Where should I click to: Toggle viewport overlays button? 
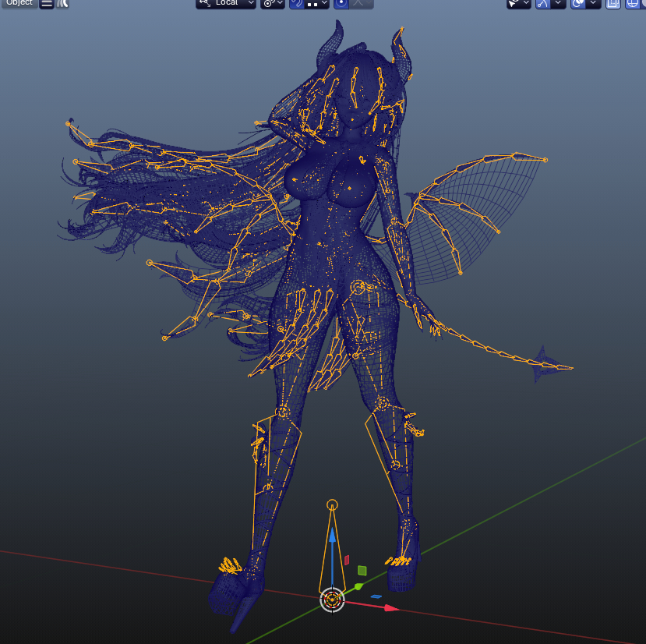[x=577, y=3]
